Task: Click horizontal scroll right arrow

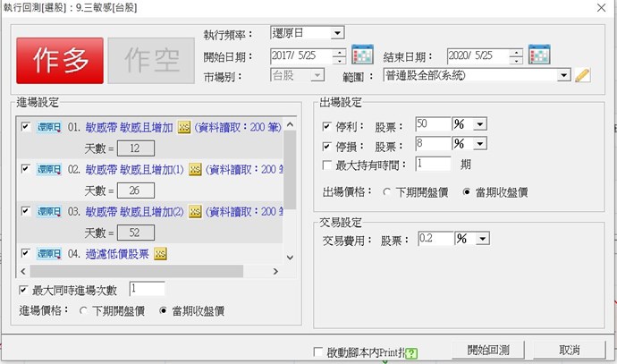Action: click(275, 271)
